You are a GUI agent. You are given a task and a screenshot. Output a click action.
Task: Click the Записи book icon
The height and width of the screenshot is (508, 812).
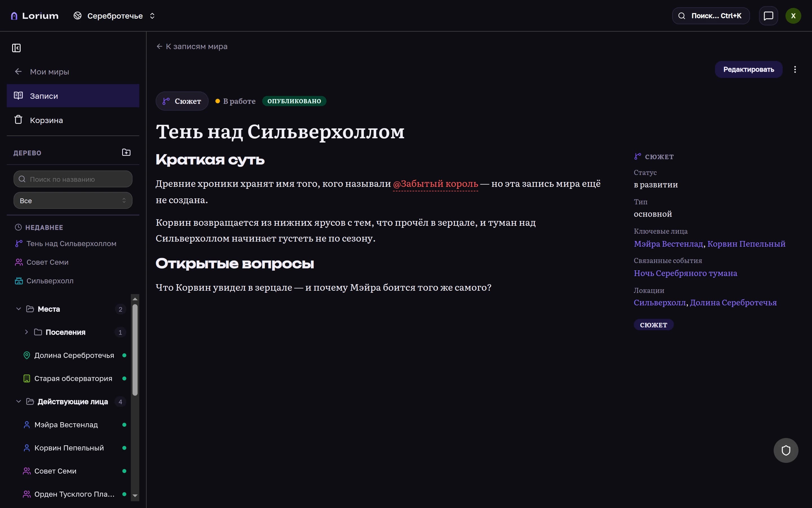[18, 95]
